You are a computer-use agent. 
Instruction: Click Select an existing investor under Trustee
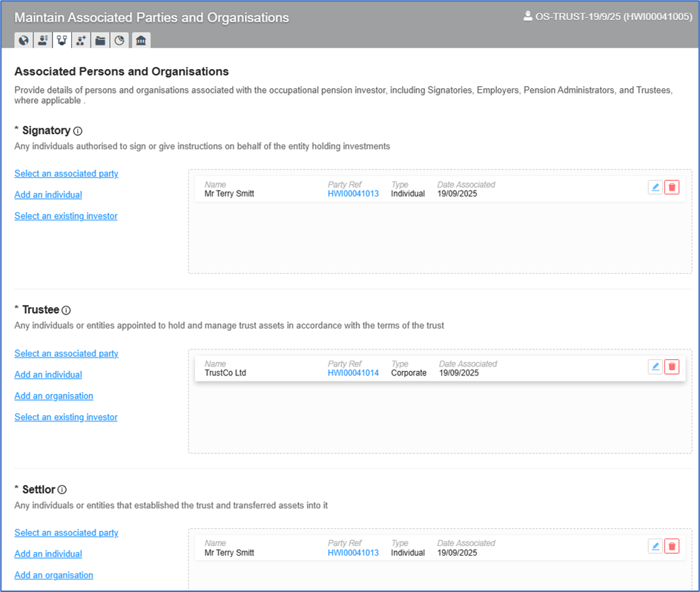[66, 417]
